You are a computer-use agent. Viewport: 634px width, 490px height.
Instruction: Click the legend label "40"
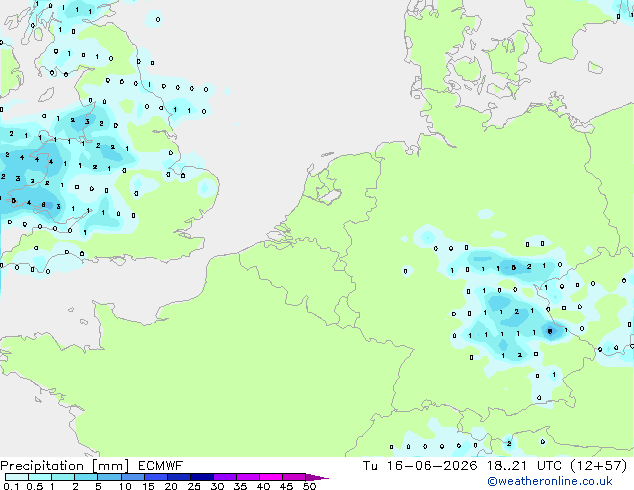click(263, 486)
